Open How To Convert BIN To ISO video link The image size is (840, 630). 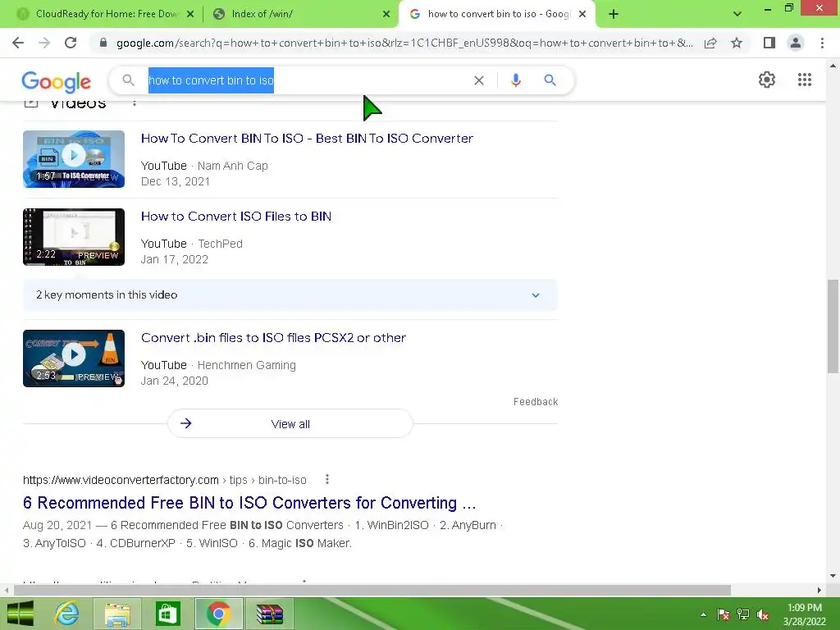pyautogui.click(x=307, y=138)
